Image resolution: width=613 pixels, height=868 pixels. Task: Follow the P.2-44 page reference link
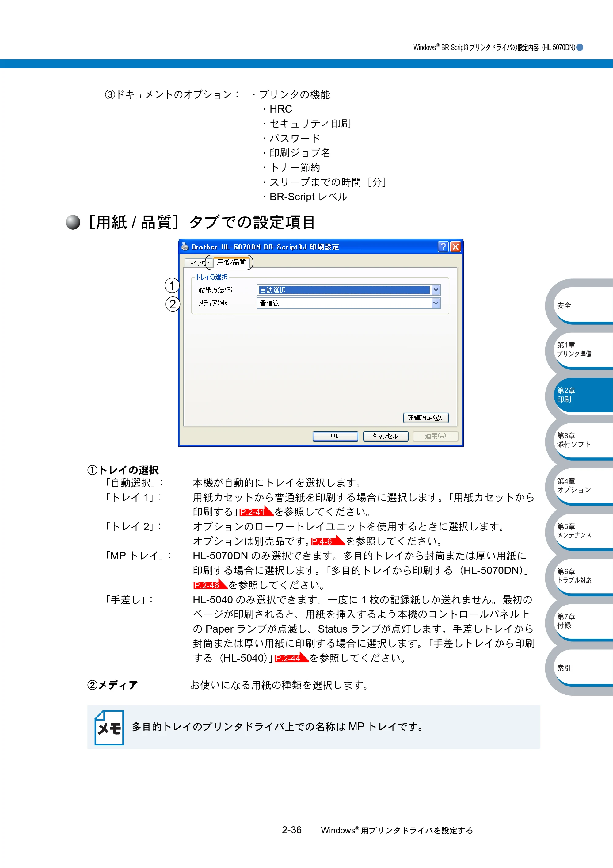292,658
